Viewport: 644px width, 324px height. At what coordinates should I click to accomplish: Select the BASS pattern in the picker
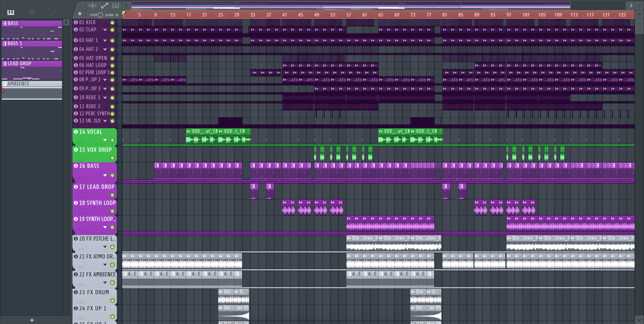coord(32,30)
